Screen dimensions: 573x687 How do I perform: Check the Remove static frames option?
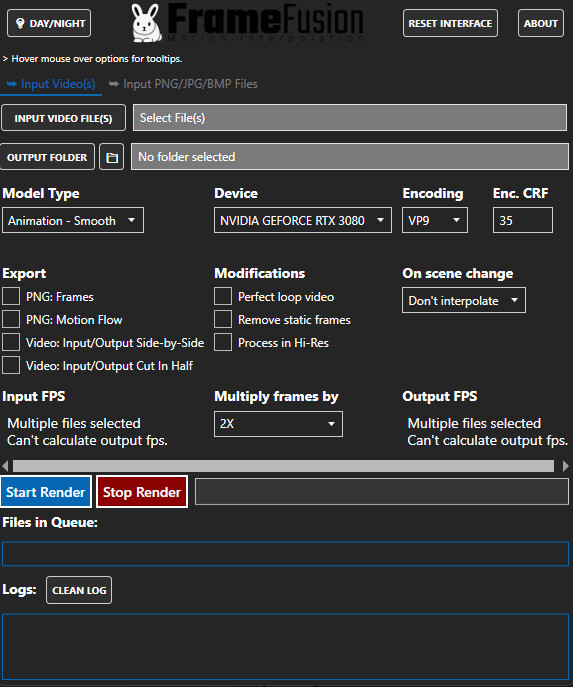tap(223, 320)
